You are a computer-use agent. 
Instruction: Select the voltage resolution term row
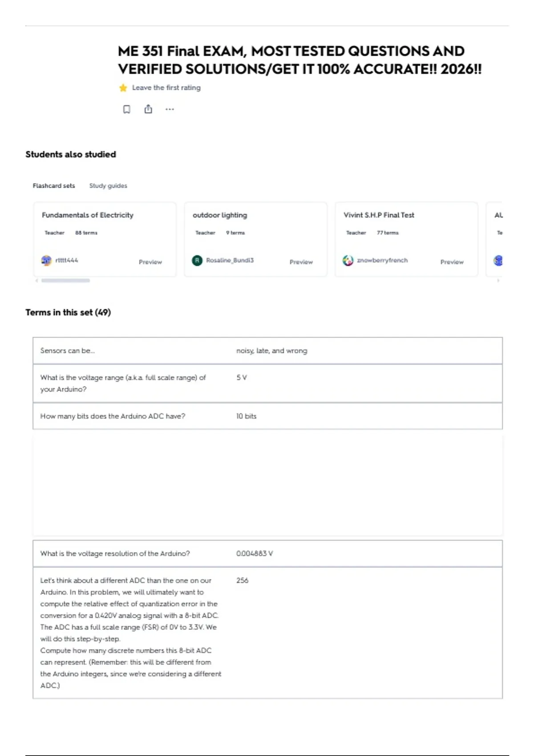point(267,554)
